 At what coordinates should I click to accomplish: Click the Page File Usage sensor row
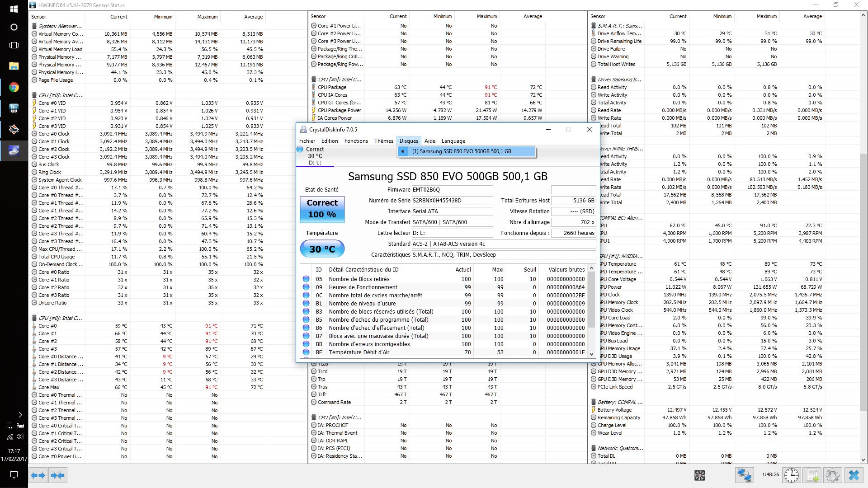[148, 80]
